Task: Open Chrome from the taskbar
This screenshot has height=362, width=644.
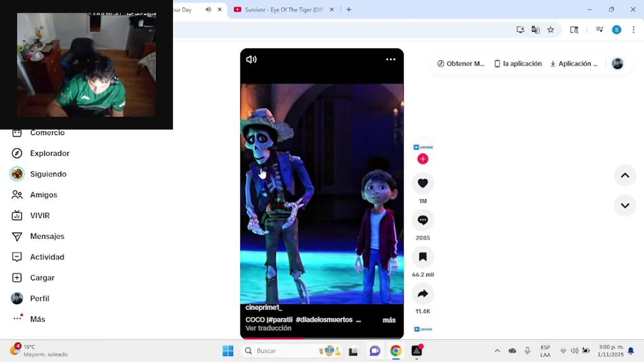Action: [396, 351]
